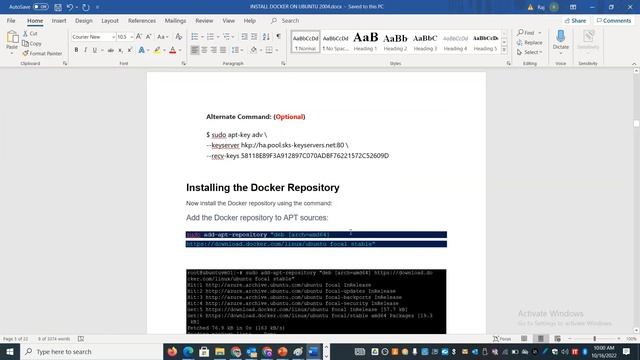640x360 pixels.
Task: Toggle Superscript formatting
Action: [x=130, y=50]
